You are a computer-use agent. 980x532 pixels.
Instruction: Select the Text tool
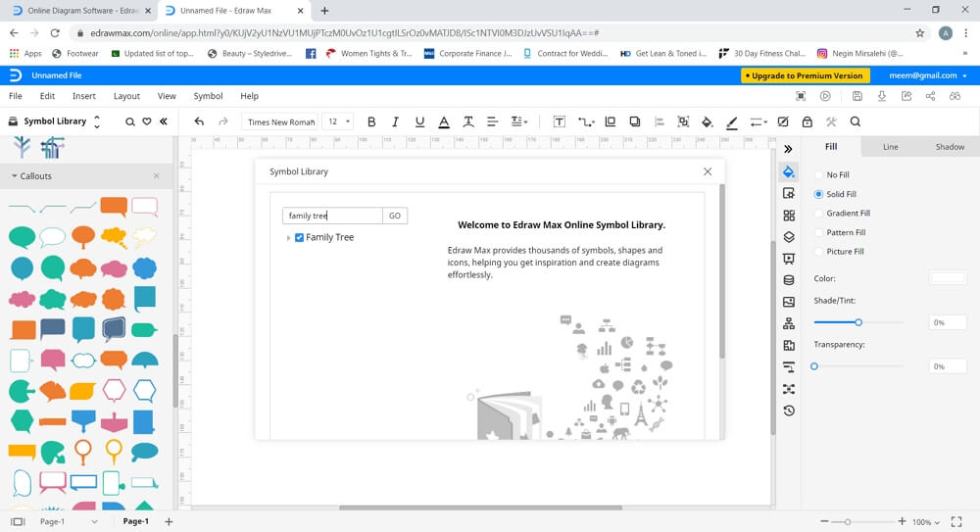559,121
